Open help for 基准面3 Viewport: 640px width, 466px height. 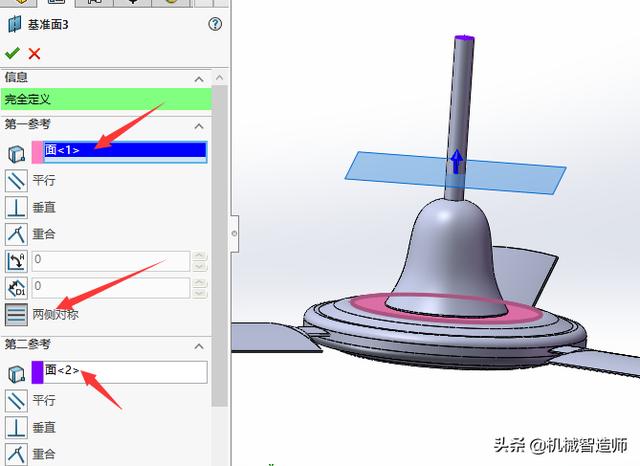[215, 24]
